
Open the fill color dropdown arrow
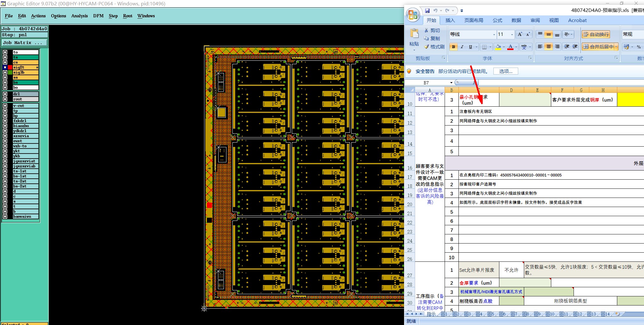click(503, 47)
